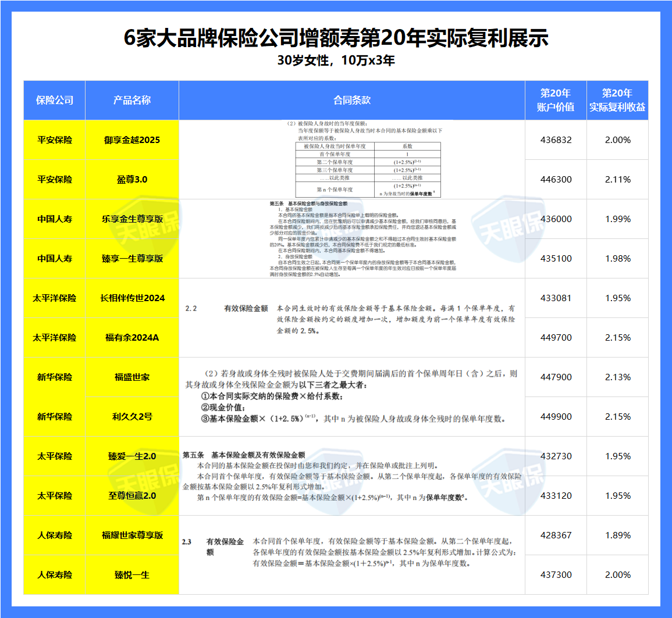Click the 保险公司 column header
The width and height of the screenshot is (672, 618).
click(54, 100)
